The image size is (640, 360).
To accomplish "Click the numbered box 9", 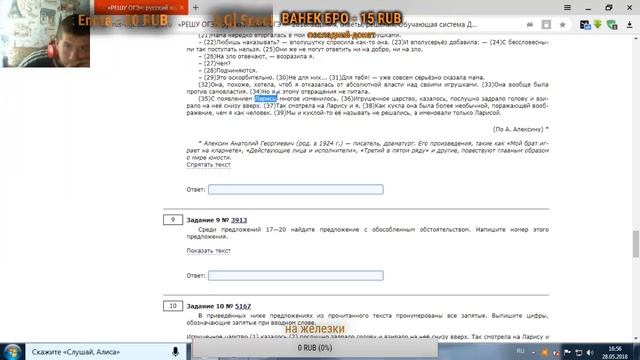I will coord(173,220).
